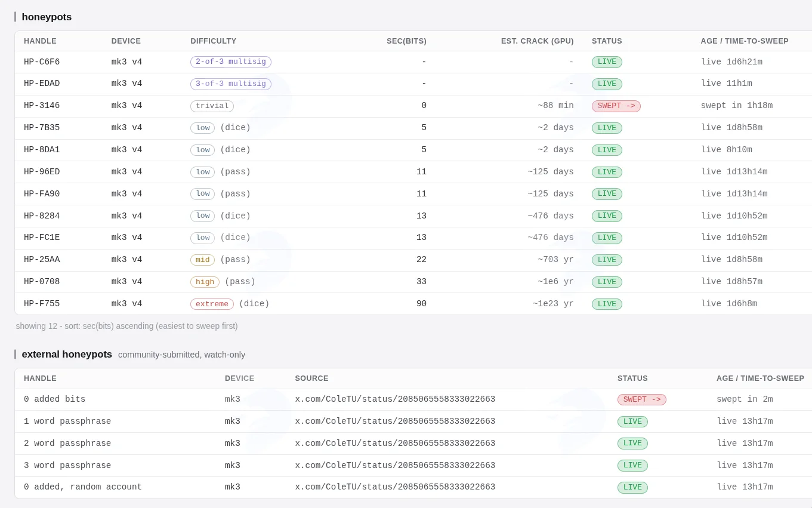Sort by EST. CRACK (GPU) column header

[x=537, y=41]
